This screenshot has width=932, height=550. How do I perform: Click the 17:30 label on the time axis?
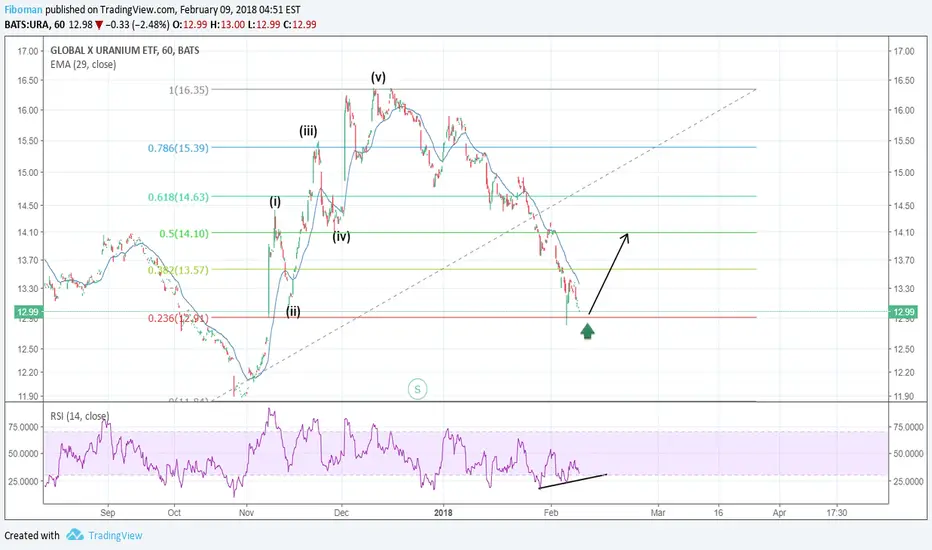(837, 513)
